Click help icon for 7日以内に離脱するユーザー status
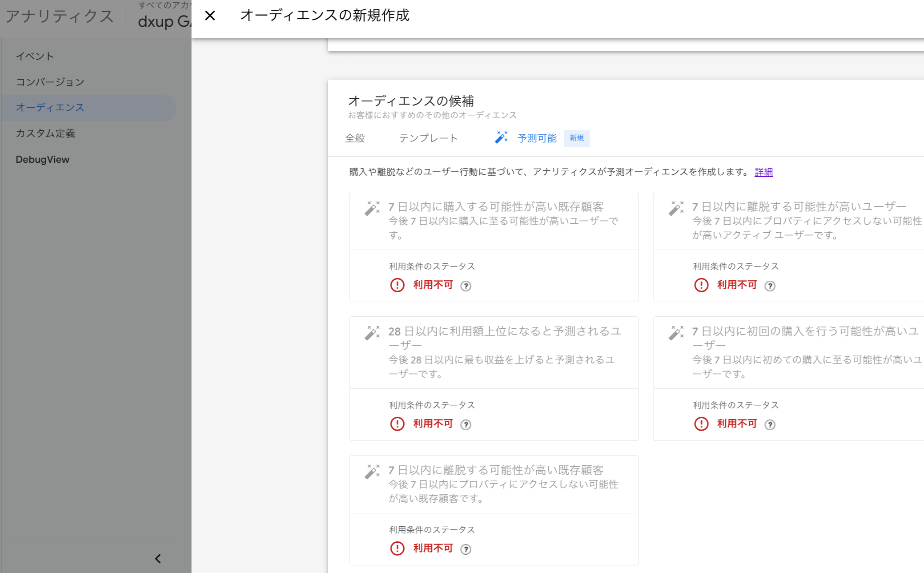This screenshot has height=573, width=924. coord(770,286)
